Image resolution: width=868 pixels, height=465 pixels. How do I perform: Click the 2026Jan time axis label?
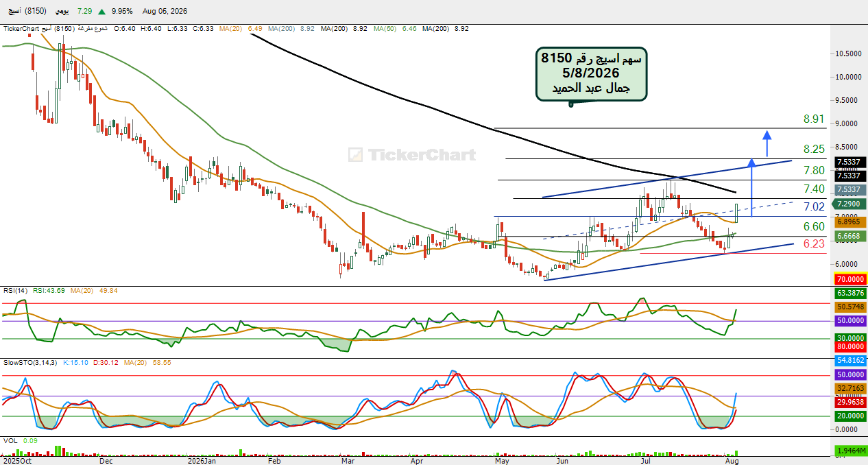(202, 461)
